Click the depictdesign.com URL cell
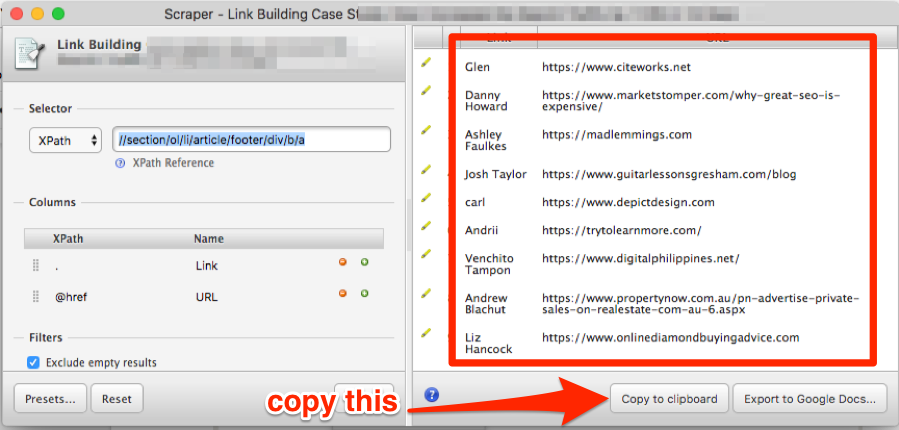899x430 pixels. coord(628,202)
